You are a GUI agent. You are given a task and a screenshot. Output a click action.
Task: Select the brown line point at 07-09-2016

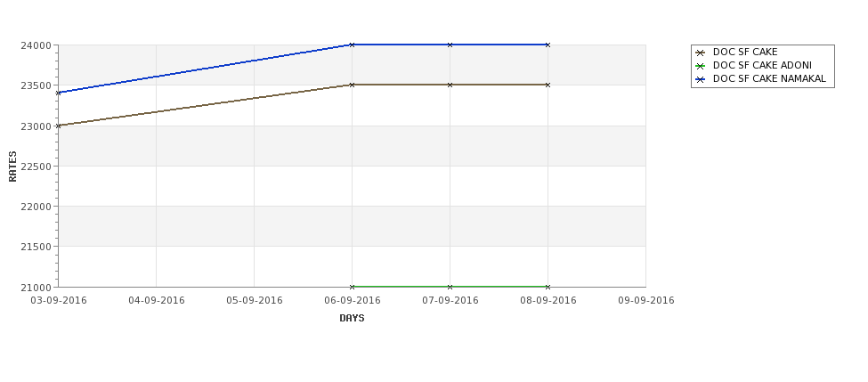pyautogui.click(x=450, y=85)
